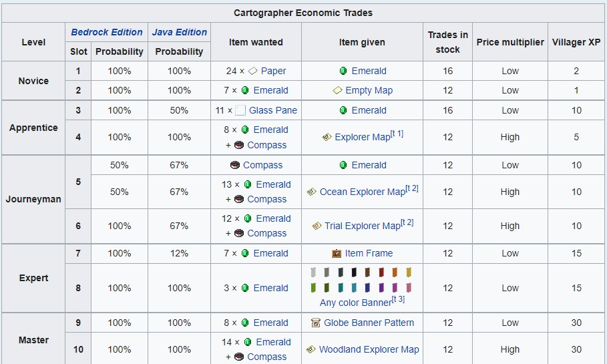The image size is (607, 364).
Task: Follow the Globe Banner Pattern link
Action: point(369,323)
